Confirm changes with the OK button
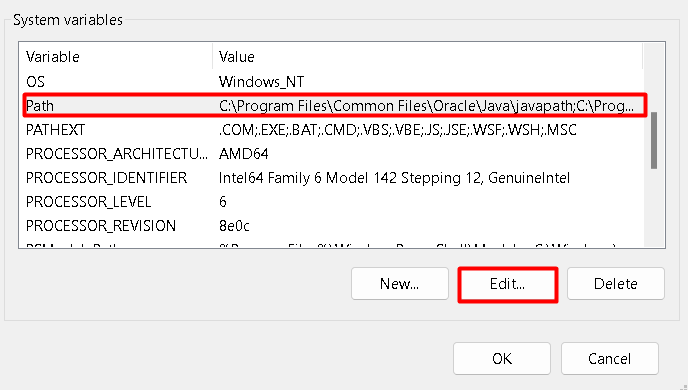This screenshot has width=688, height=390. pos(502,359)
